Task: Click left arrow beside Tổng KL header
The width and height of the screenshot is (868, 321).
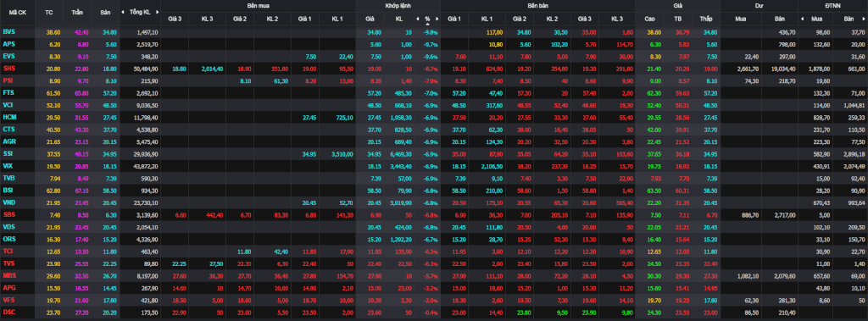Action: [x=123, y=12]
